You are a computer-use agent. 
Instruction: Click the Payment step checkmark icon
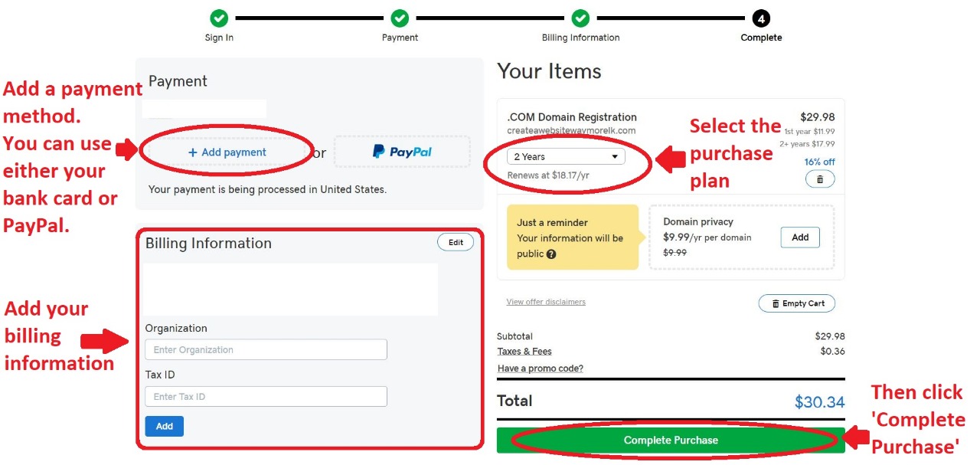400,18
